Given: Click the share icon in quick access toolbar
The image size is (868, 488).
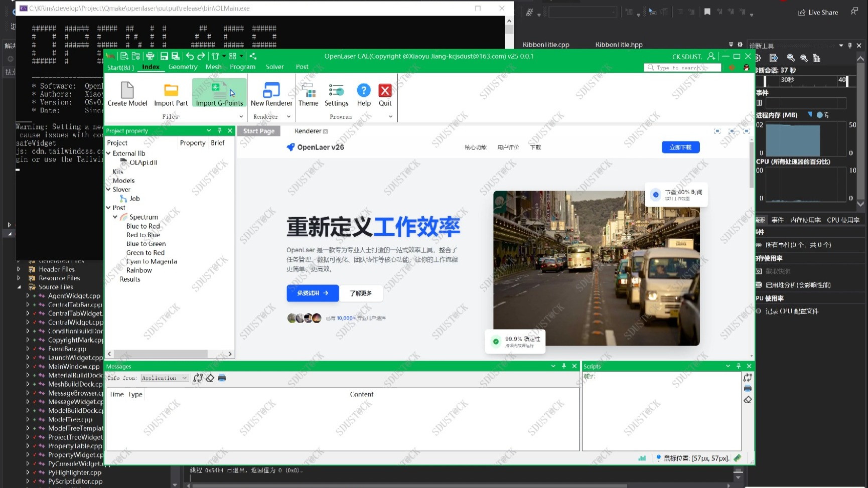Looking at the screenshot, I should [x=253, y=56].
